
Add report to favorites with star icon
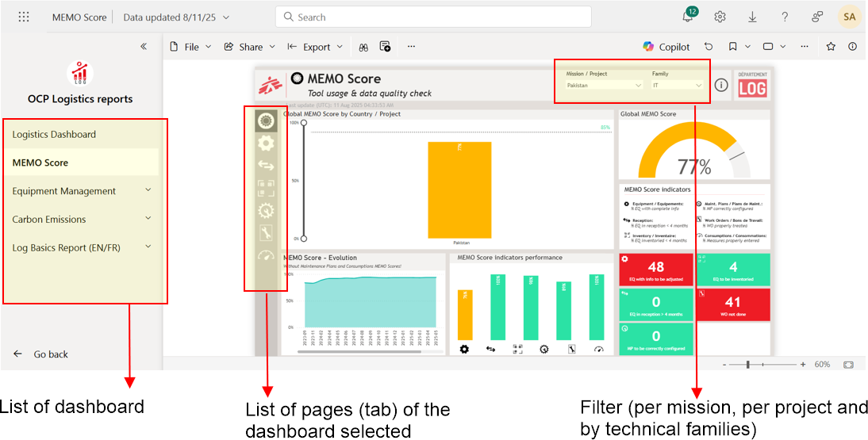click(x=831, y=47)
